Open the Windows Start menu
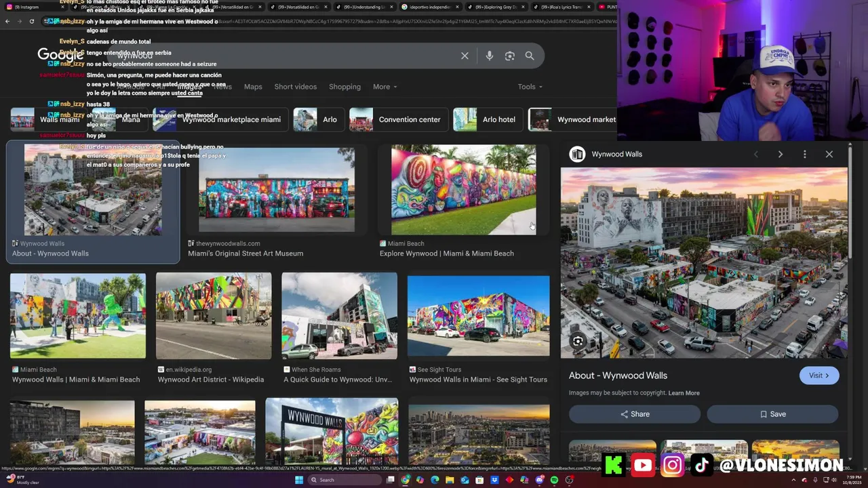Viewport: 868px width, 488px height. pos(298,480)
